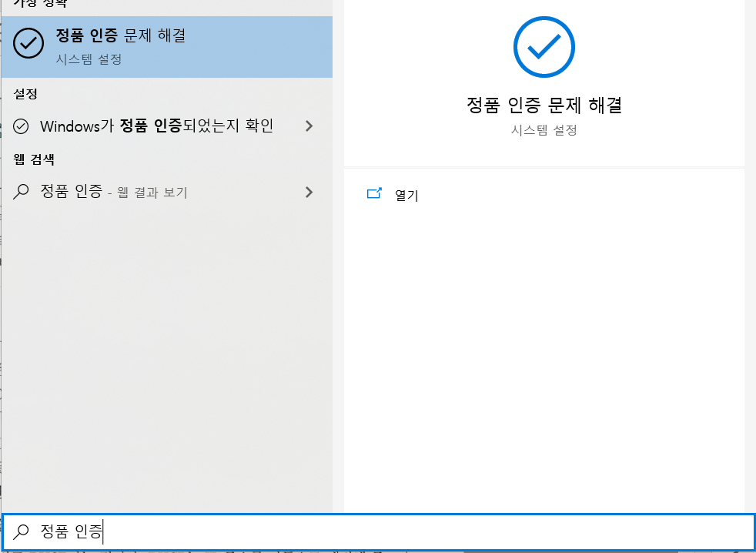Viewport: 756px width, 553px height.
Task: Click '시스템 설정' subtitle under best match
Action: pyautogui.click(x=89, y=59)
